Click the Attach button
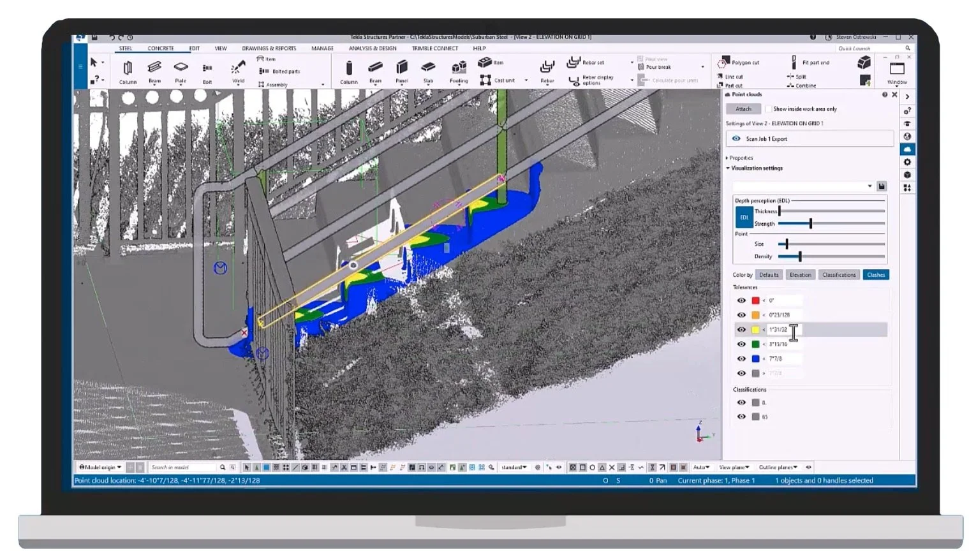 tap(744, 109)
